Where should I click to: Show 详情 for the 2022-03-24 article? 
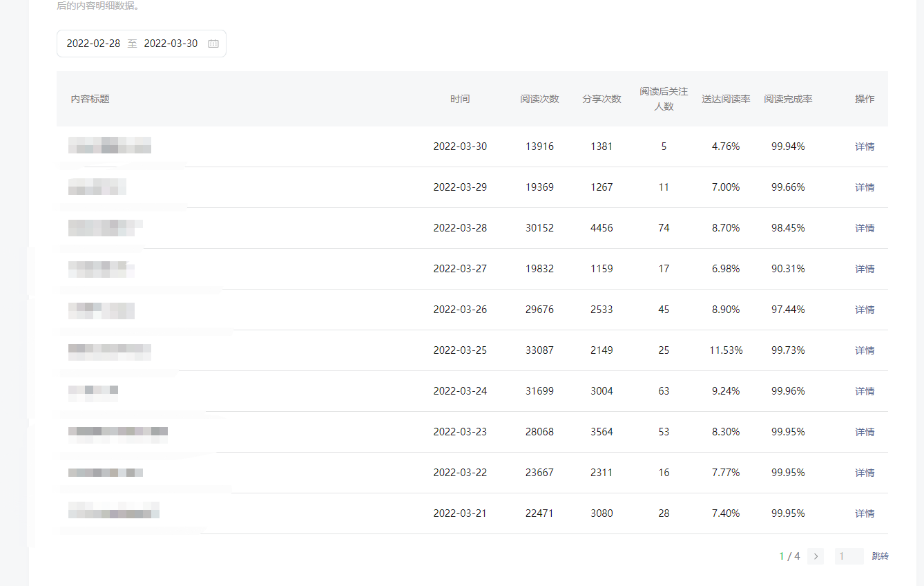(865, 391)
